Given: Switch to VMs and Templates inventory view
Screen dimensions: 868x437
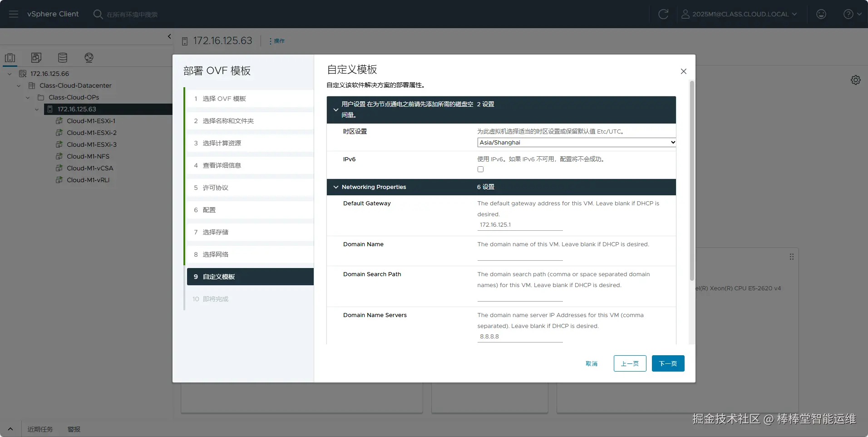Looking at the screenshot, I should click(36, 58).
